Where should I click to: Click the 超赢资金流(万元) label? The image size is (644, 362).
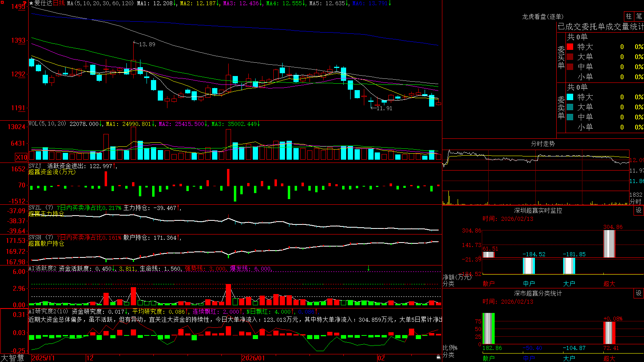[52, 172]
